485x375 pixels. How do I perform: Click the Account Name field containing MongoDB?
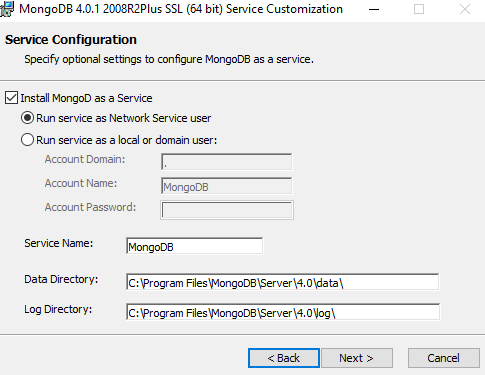[227, 186]
